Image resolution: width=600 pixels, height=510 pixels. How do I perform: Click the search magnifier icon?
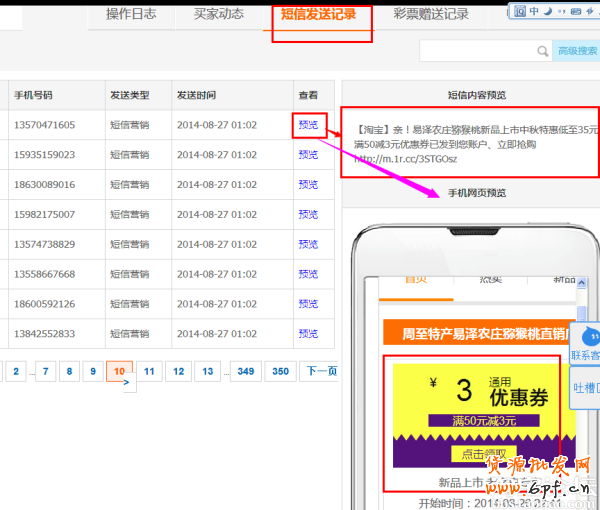click(x=543, y=51)
